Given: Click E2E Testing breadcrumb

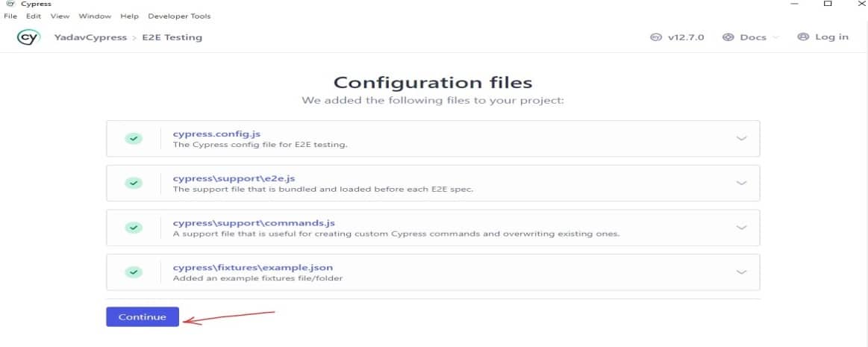Looking at the screenshot, I should [x=172, y=37].
